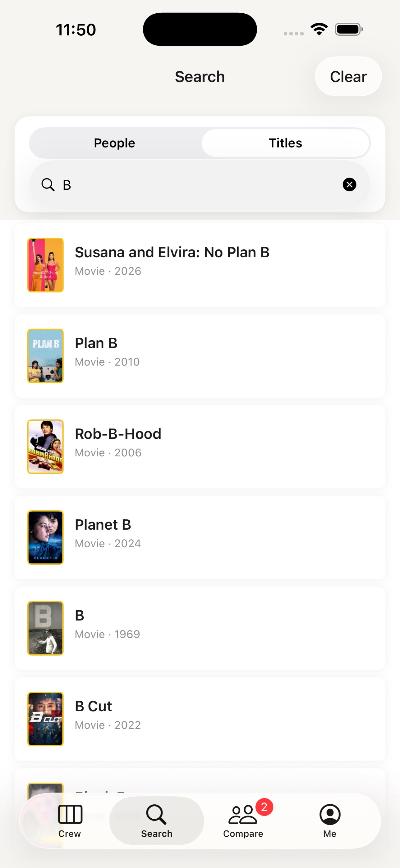
Task: Open the Plan B 2010 movie result
Action: point(200,355)
